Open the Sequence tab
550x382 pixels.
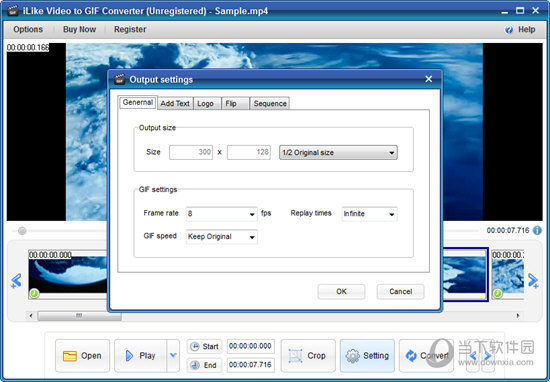pyautogui.click(x=270, y=103)
